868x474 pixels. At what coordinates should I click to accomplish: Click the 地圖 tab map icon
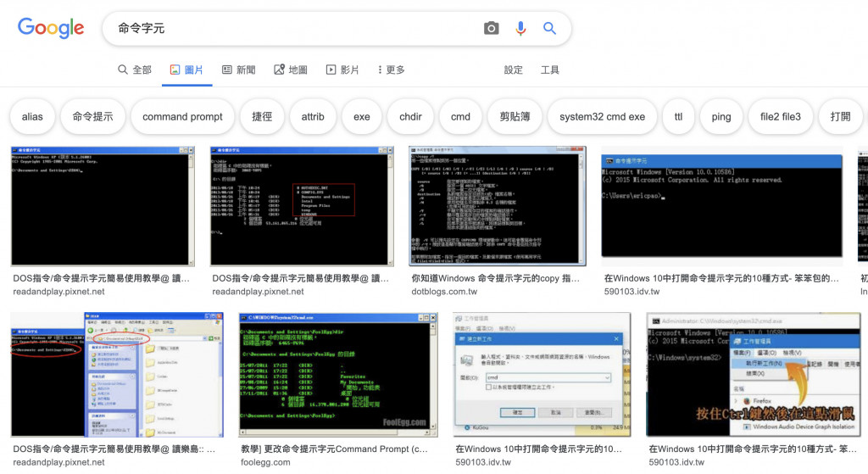click(279, 70)
